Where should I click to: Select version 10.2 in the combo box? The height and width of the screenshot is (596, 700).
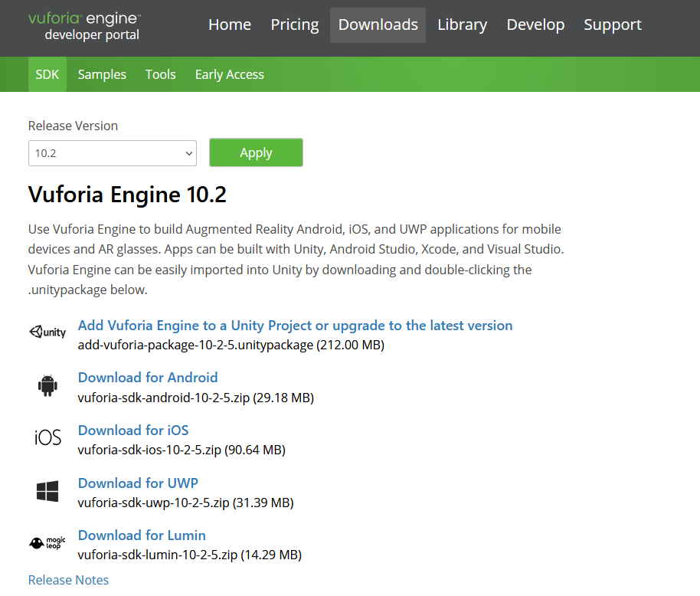(x=112, y=152)
